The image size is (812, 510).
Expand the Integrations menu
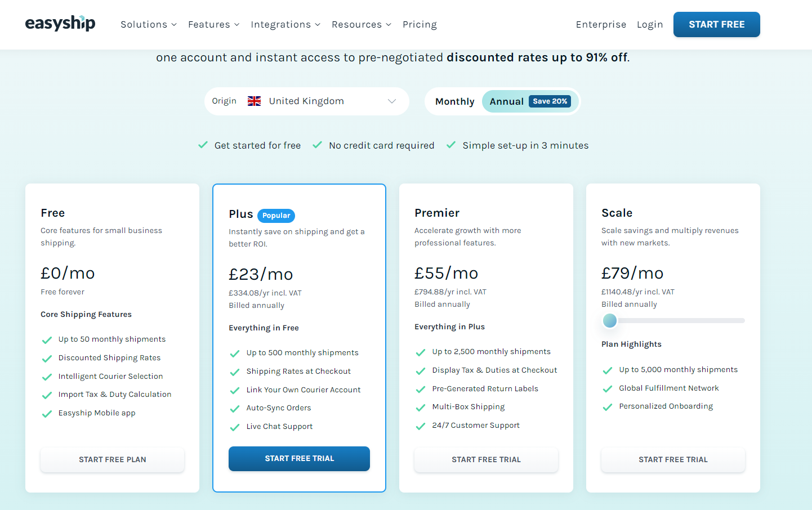pos(285,24)
